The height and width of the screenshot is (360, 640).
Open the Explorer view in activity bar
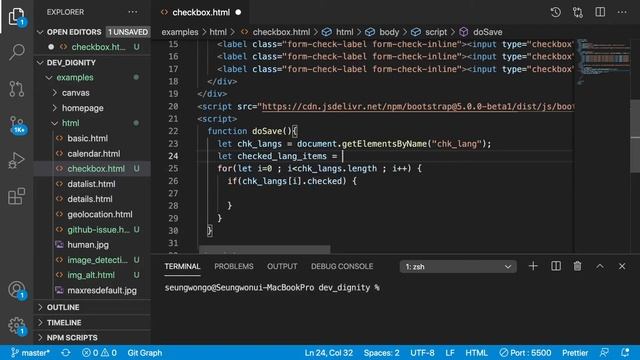(16, 17)
